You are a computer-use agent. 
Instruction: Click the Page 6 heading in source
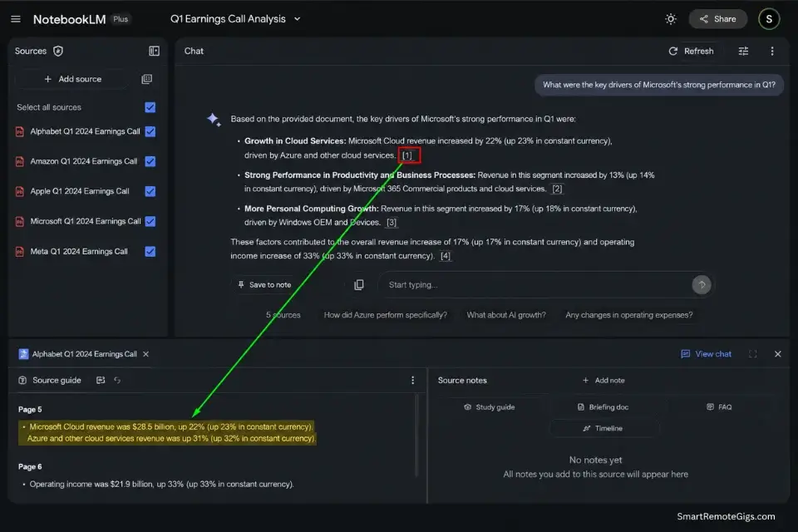coord(30,467)
